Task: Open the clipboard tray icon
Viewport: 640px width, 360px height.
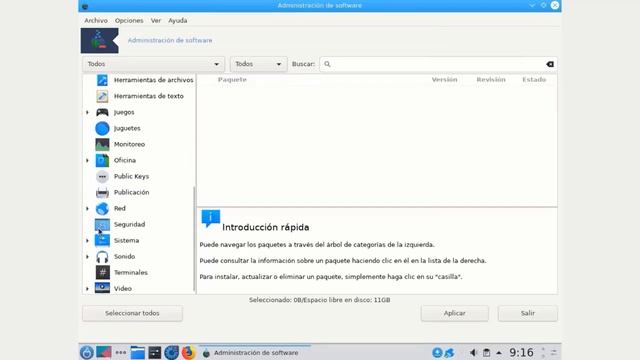Action: (487, 352)
